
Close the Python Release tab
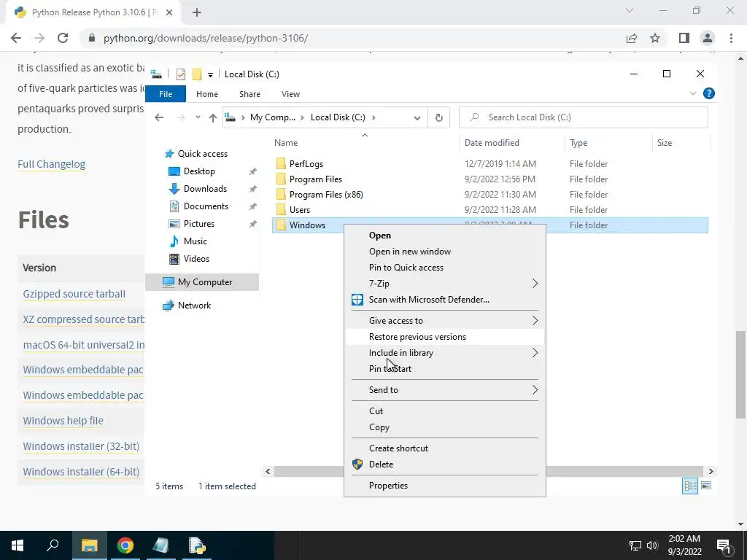click(x=169, y=12)
